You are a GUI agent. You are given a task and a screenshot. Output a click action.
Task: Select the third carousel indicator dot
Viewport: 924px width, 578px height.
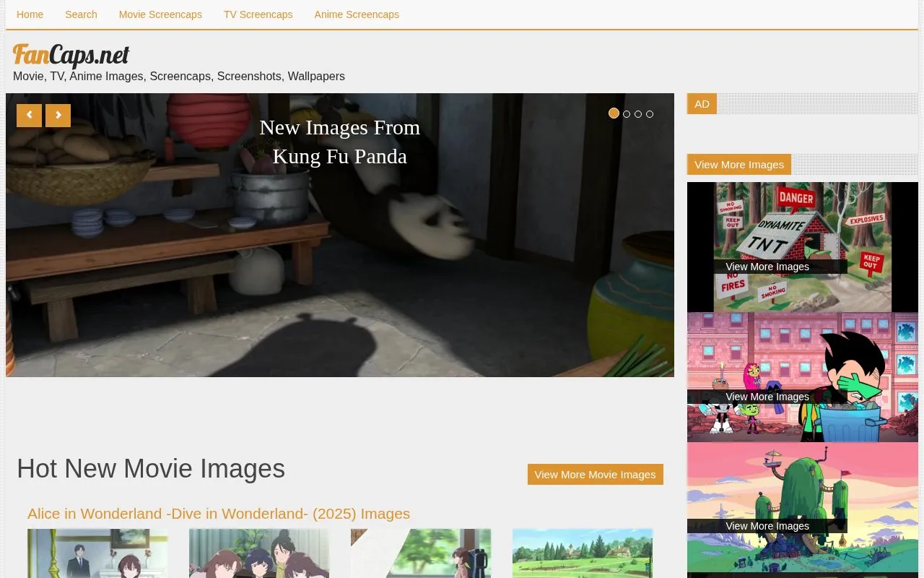coord(638,114)
